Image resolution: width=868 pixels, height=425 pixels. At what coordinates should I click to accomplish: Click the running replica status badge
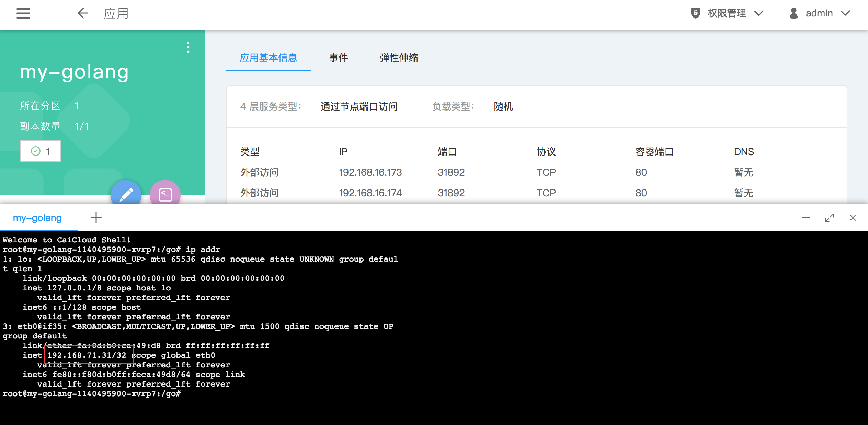[41, 151]
